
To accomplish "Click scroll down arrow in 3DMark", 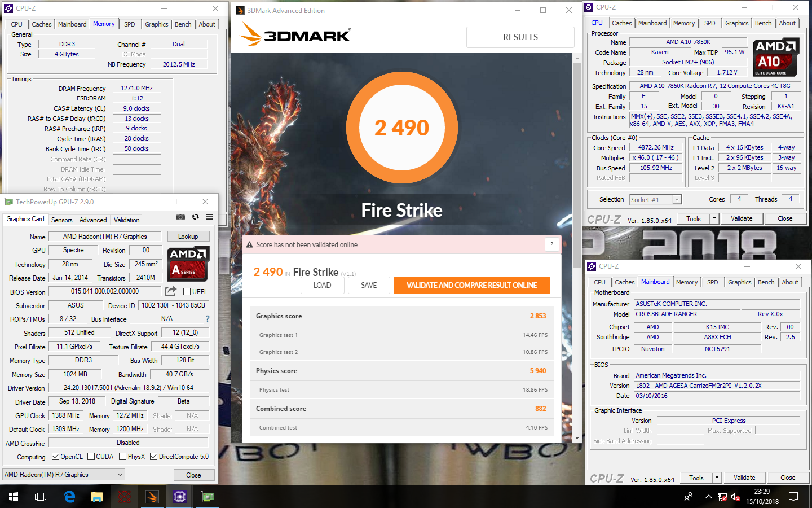I will click(x=577, y=438).
